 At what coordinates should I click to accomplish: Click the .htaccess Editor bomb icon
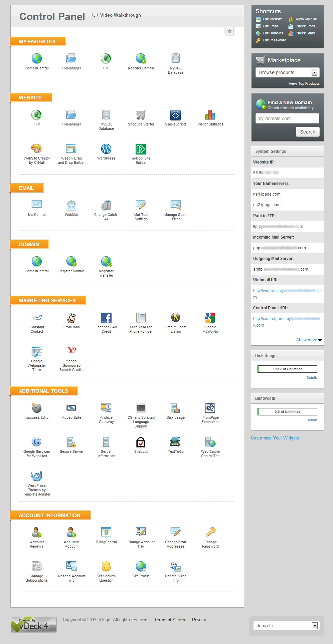point(37,408)
